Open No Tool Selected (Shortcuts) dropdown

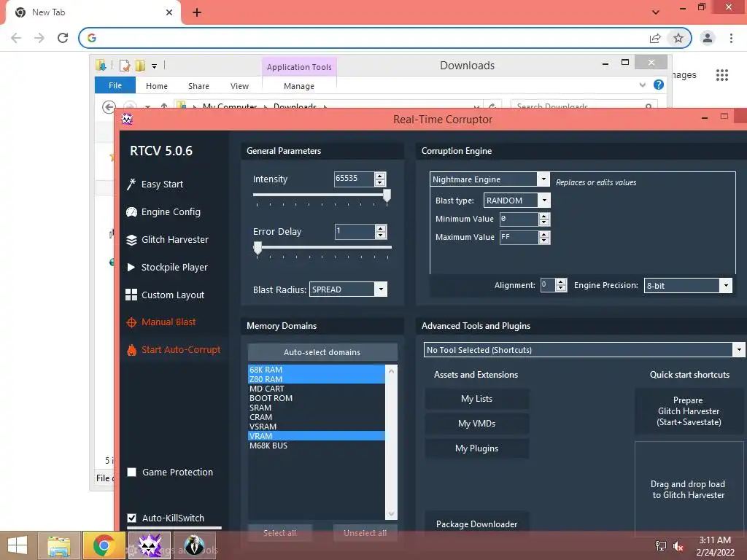click(738, 350)
